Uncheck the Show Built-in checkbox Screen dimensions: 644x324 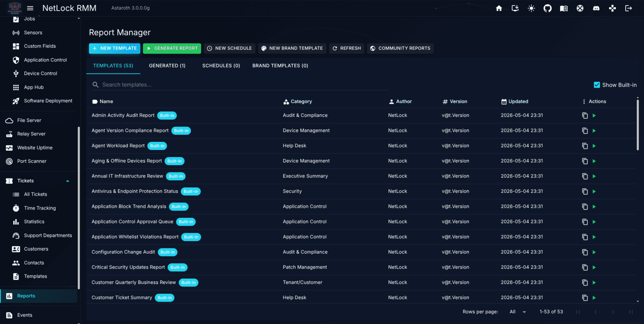[x=597, y=85]
